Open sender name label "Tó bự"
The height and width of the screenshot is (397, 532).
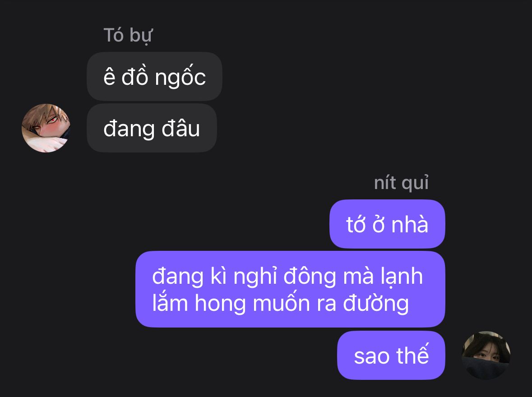point(128,36)
